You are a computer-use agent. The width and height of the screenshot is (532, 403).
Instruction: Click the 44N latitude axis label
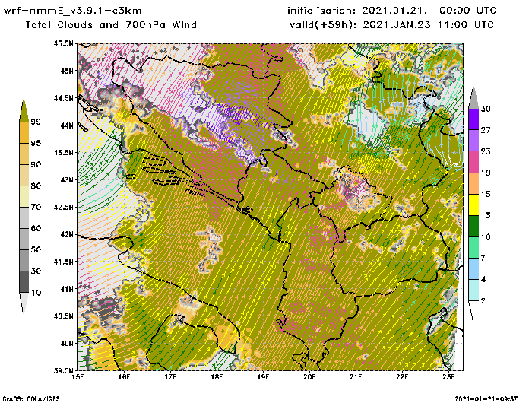pyautogui.click(x=67, y=125)
